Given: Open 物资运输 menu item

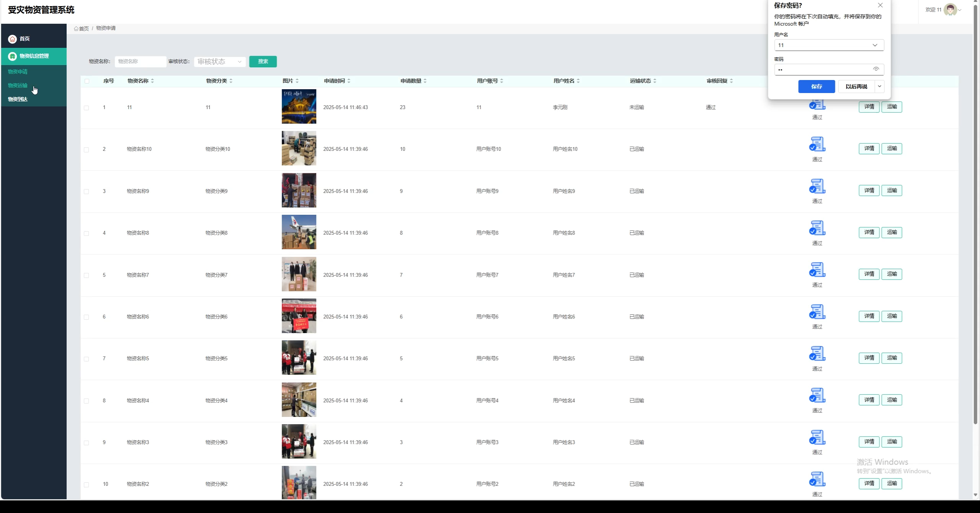Looking at the screenshot, I should tap(18, 85).
